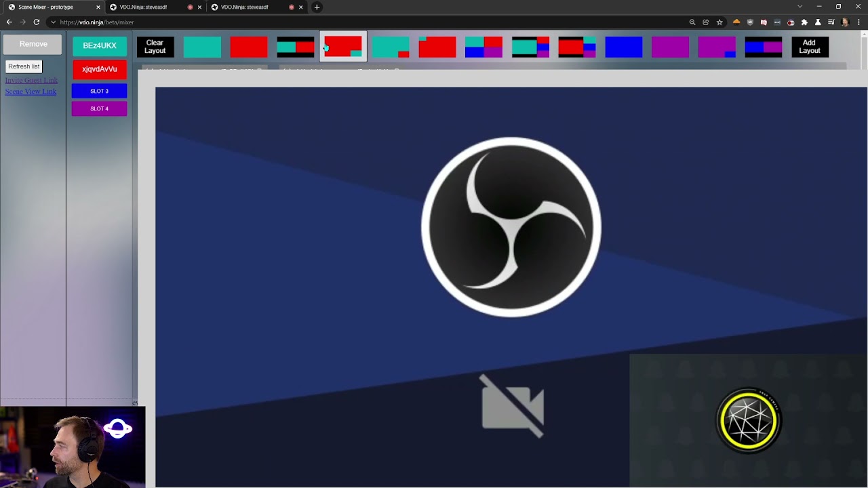The width and height of the screenshot is (868, 488).
Task: Open the Chrome three-dot menu
Action: [859, 22]
